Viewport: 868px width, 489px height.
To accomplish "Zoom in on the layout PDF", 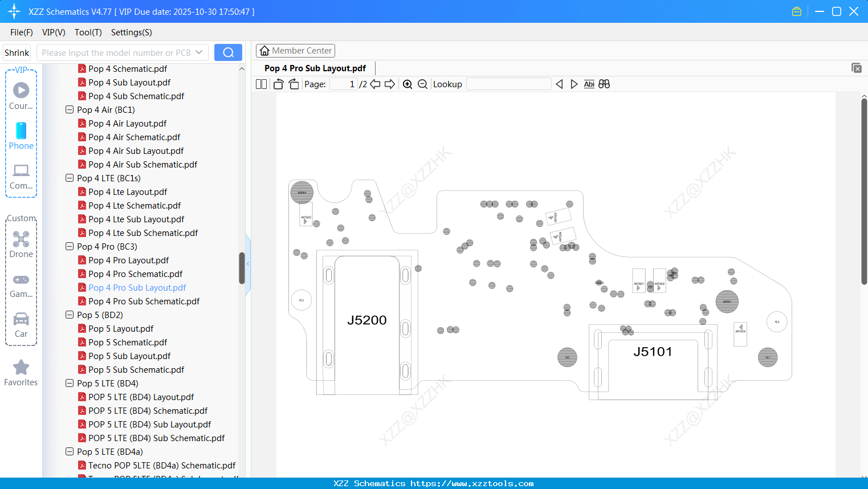I will click(x=407, y=84).
